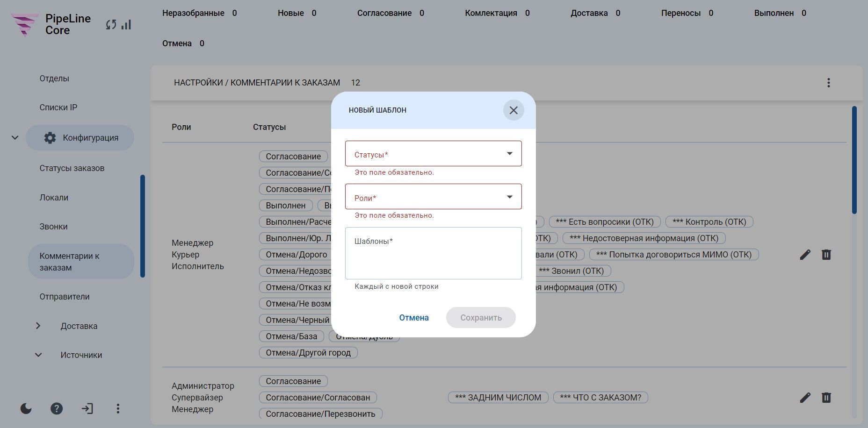Open Отделы in the sidebar

pos(54,78)
